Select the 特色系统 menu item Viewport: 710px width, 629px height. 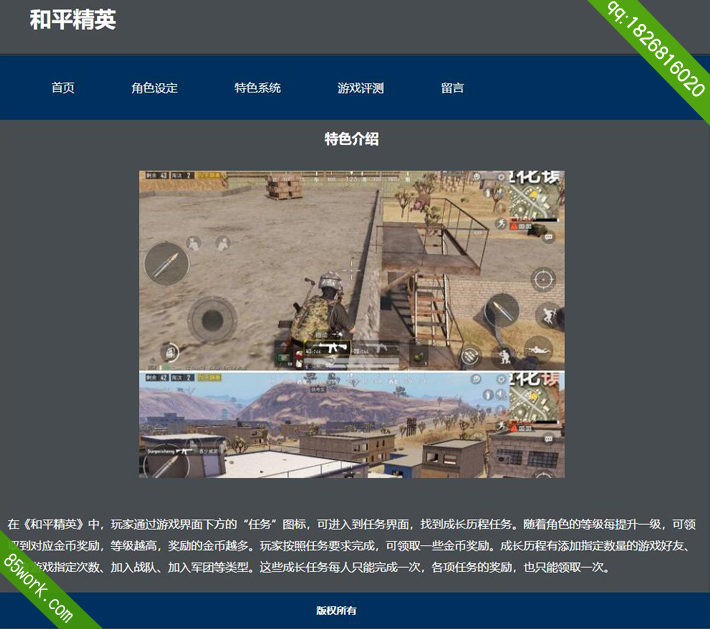(x=258, y=88)
